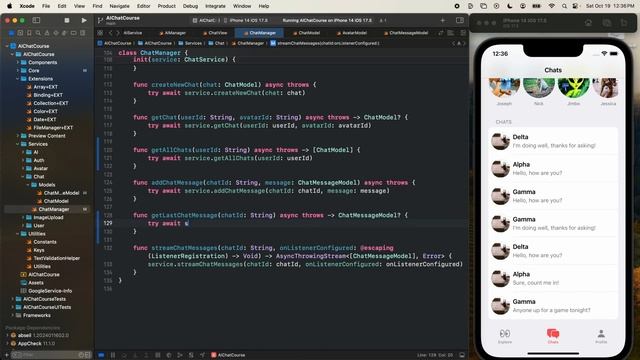Go forward in editor history
The height and width of the screenshot is (360, 640).
(x=118, y=33)
